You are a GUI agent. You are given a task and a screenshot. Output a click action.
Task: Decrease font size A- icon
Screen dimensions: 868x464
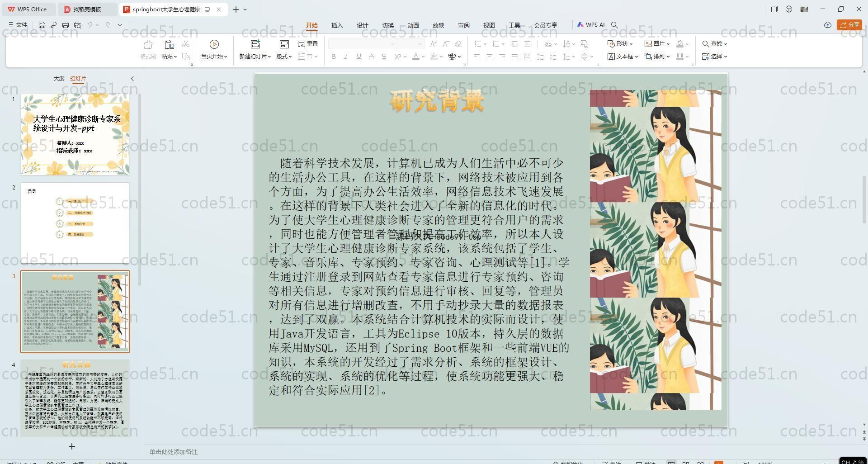446,44
